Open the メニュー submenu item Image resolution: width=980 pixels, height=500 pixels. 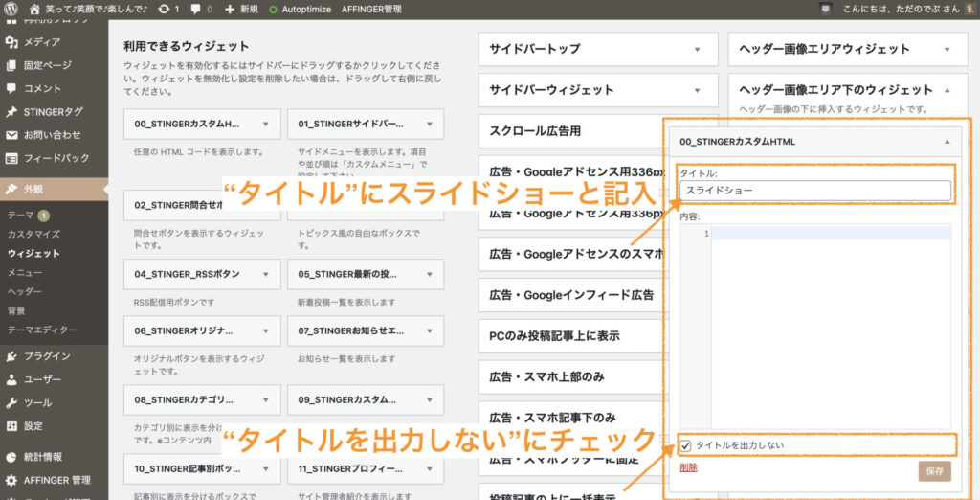tap(25, 272)
